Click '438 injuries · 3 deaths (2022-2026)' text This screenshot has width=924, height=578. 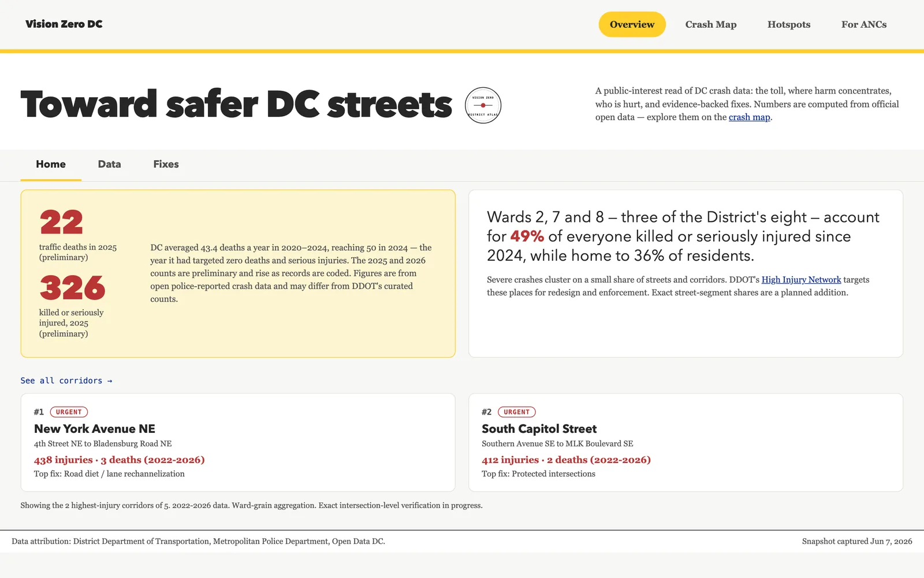click(x=120, y=460)
